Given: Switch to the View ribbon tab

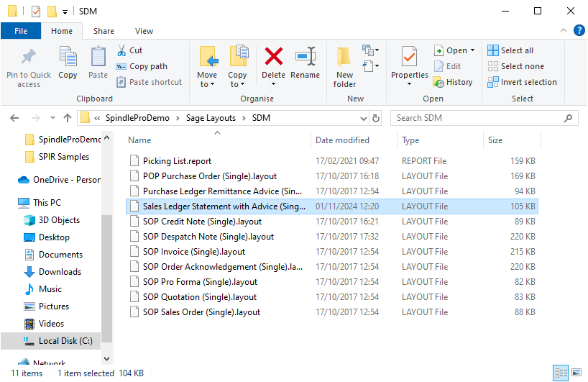Looking at the screenshot, I should point(144,31).
